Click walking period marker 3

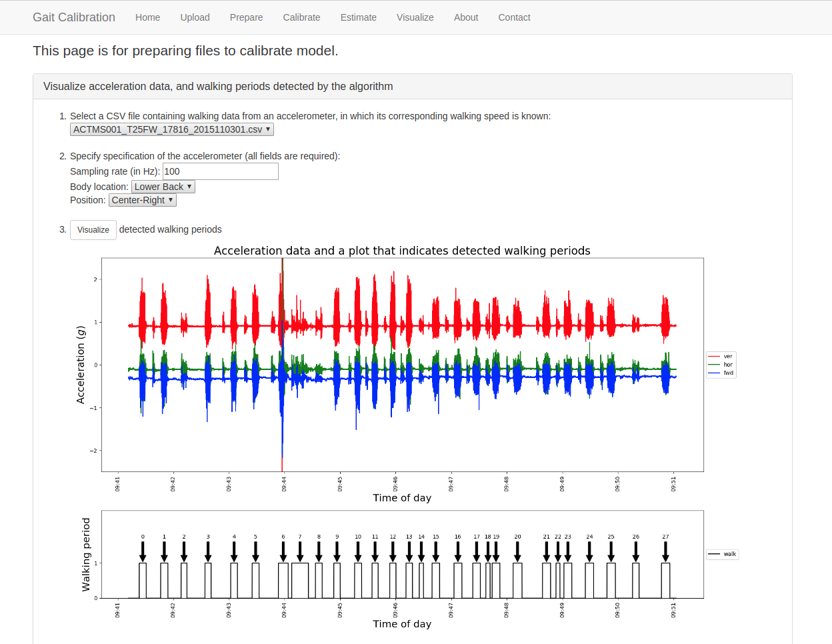pos(208,549)
